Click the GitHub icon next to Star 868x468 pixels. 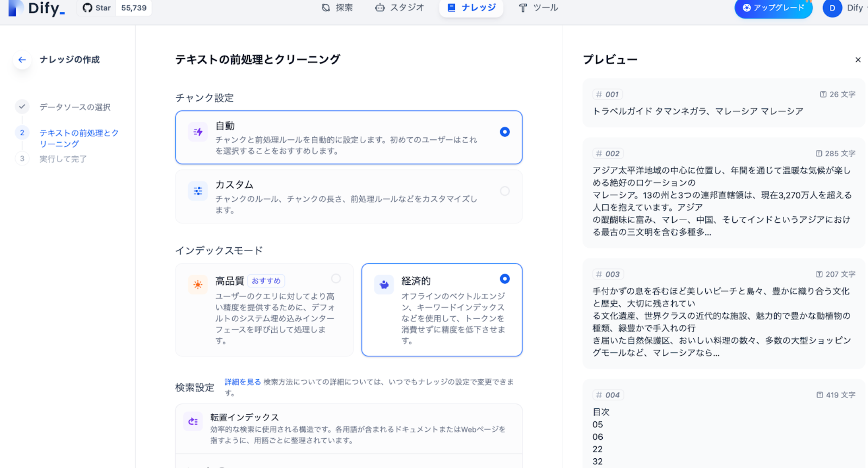(88, 8)
